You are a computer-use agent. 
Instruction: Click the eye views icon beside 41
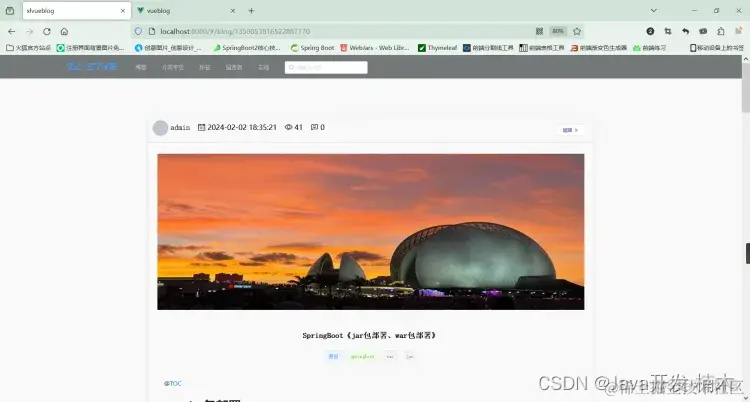tap(288, 127)
